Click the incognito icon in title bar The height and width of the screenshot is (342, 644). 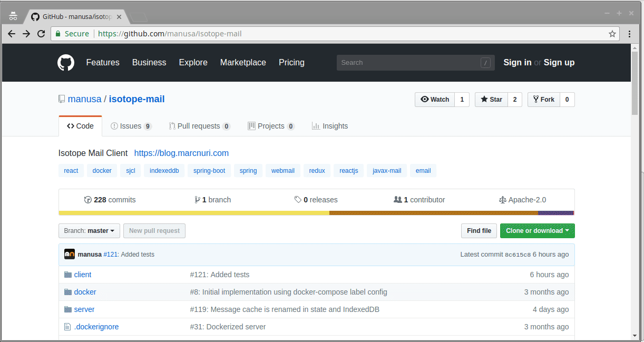(x=14, y=16)
